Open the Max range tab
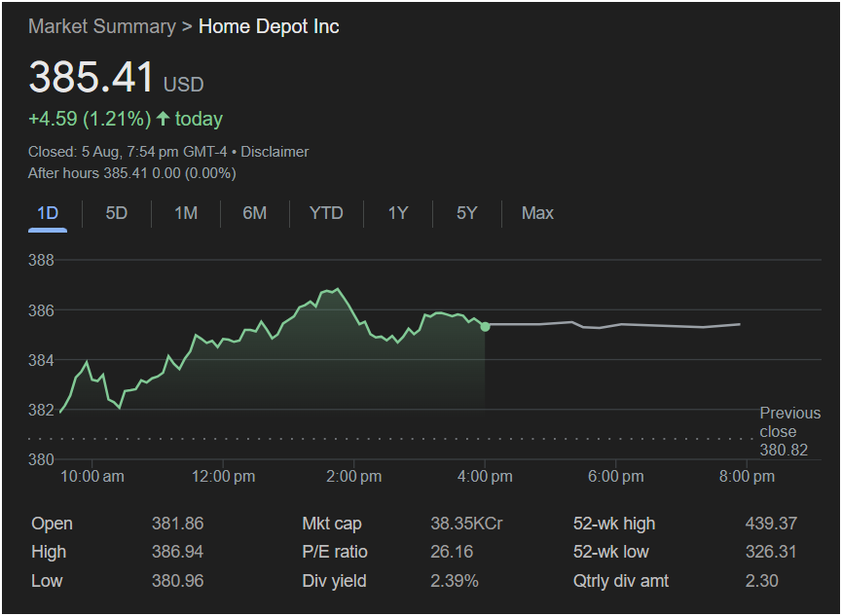 (x=537, y=213)
